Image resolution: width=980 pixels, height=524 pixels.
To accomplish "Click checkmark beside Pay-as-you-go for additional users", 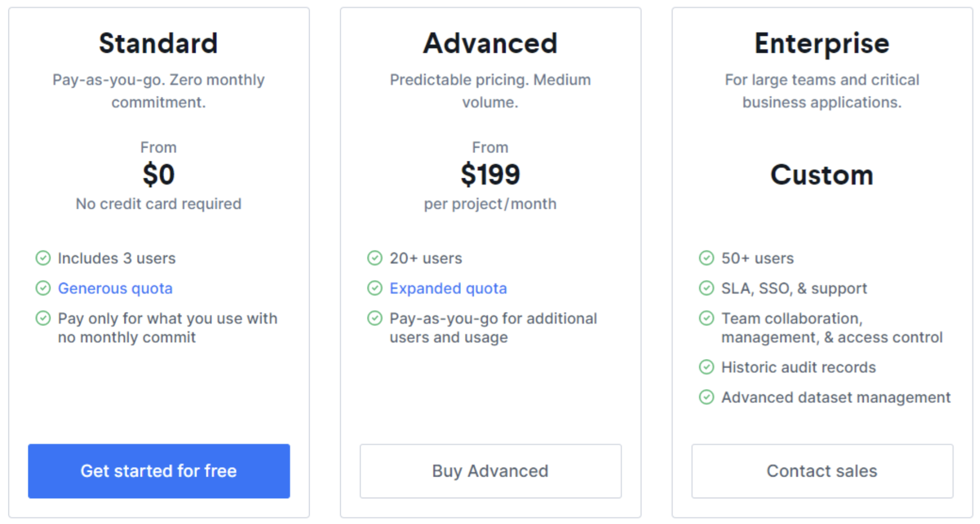I will tap(374, 318).
